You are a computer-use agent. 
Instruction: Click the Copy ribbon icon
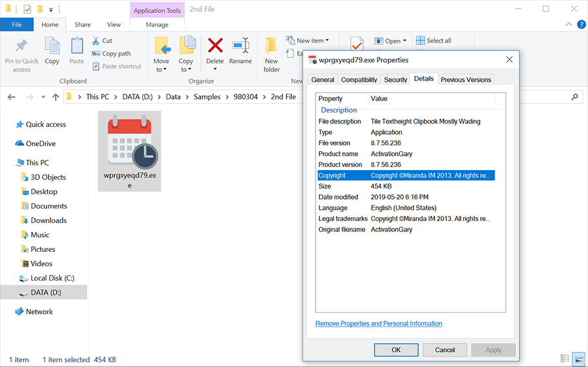[x=52, y=46]
